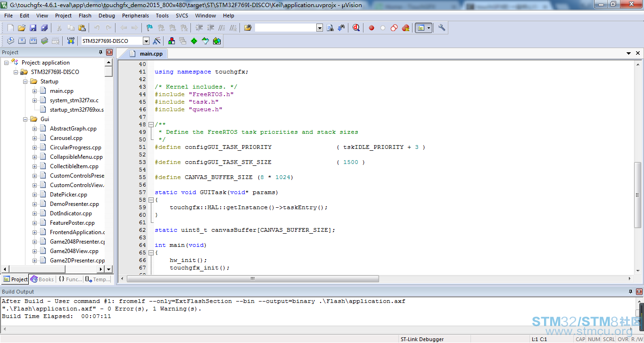Select system_stm32f7xx.c in project tree
This screenshot has height=343, width=644.
[x=74, y=100]
